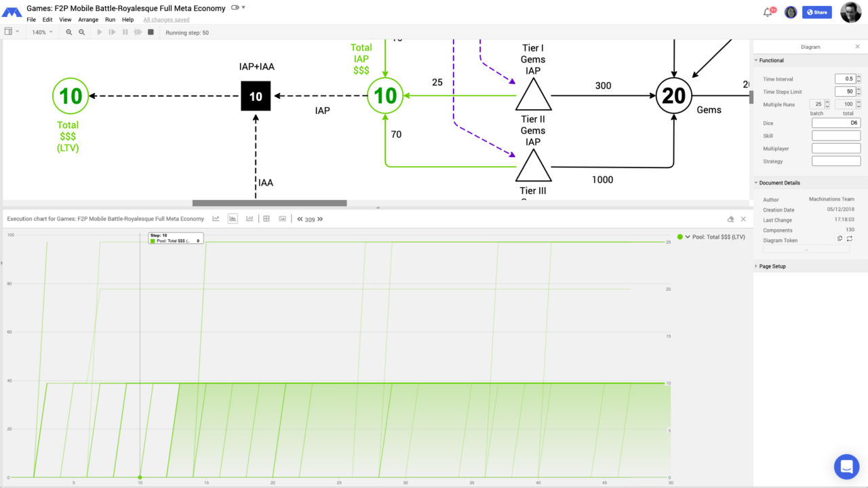Click the ellipsis token field button
868x488 pixels.
coord(806,249)
